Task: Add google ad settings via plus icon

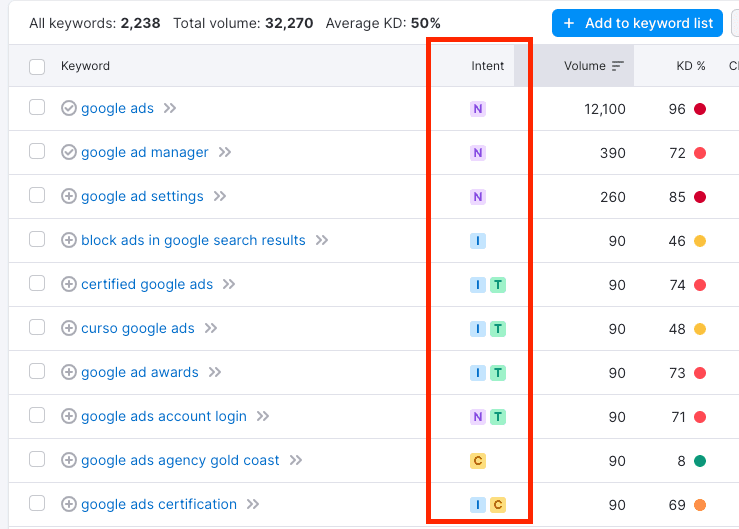Action: click(69, 196)
